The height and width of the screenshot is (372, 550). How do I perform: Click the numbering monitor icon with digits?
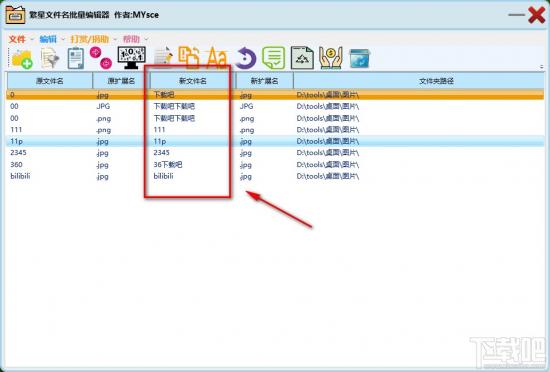click(132, 58)
